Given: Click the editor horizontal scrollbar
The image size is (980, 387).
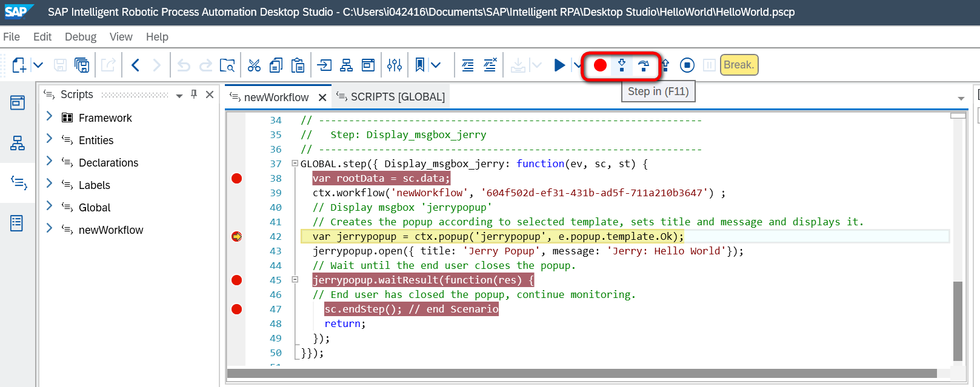Looking at the screenshot, I should pos(582,374).
